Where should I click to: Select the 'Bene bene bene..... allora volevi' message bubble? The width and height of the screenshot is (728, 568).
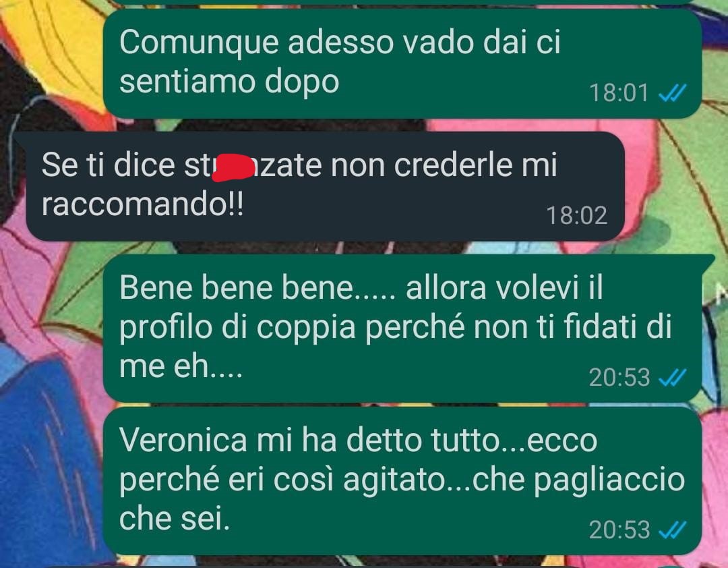402,328
